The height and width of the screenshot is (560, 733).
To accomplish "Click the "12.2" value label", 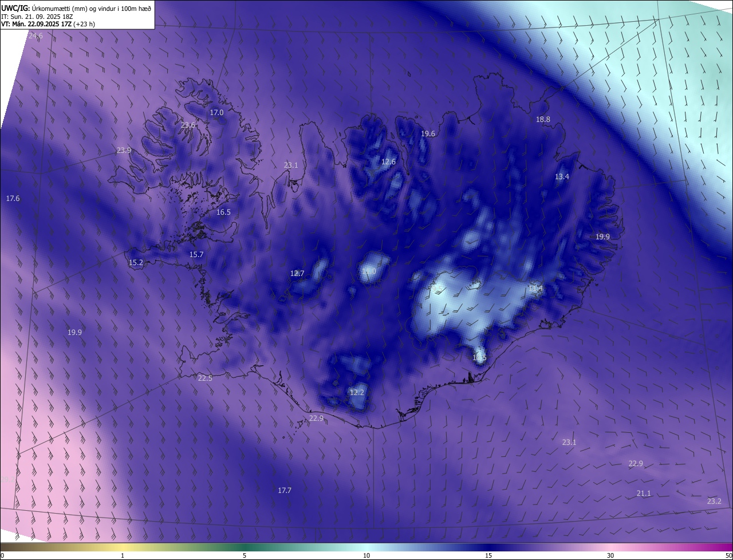I will click(357, 393).
